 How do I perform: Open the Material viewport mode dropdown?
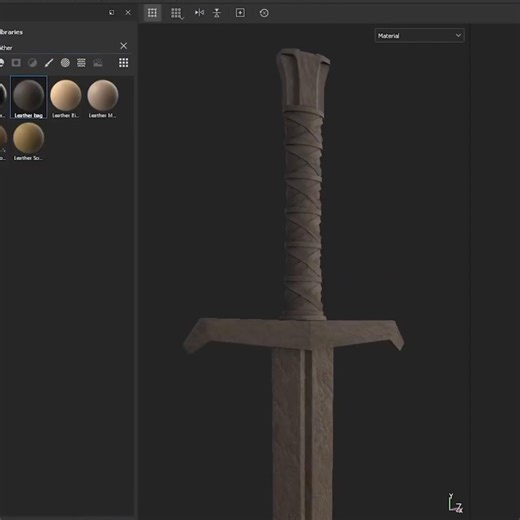(x=419, y=36)
